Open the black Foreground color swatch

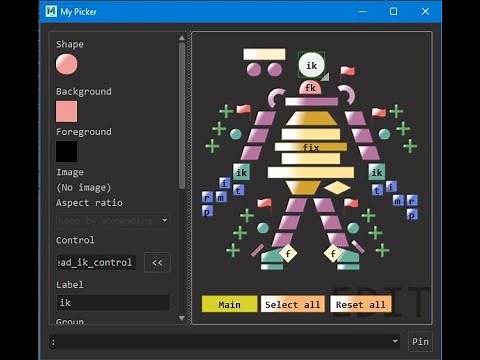(66, 152)
